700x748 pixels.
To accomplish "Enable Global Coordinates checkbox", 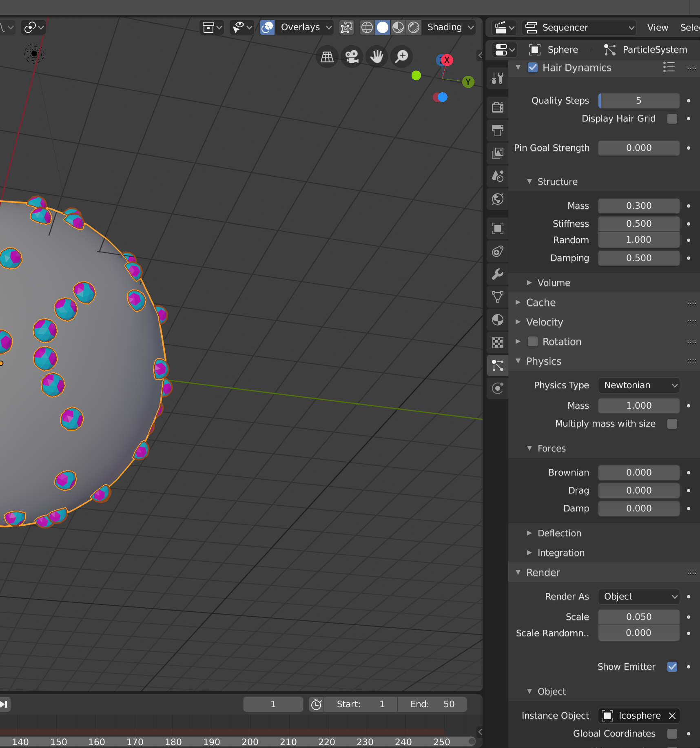I will (x=672, y=734).
